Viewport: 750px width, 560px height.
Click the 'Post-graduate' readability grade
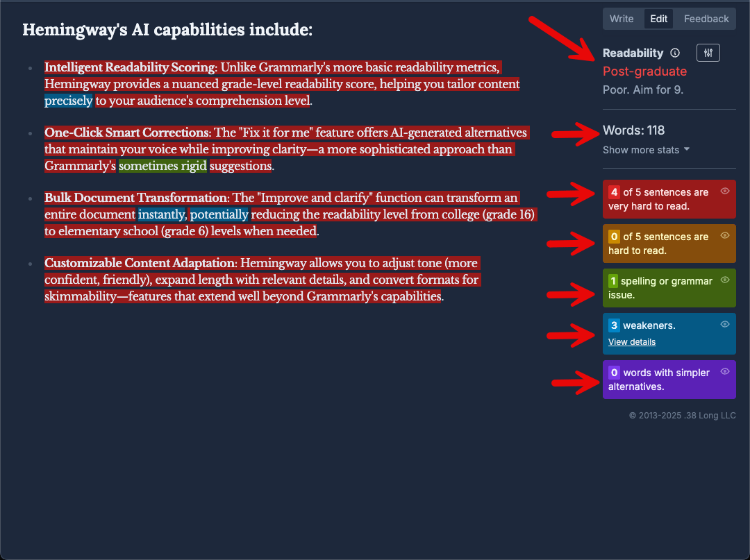[644, 71]
